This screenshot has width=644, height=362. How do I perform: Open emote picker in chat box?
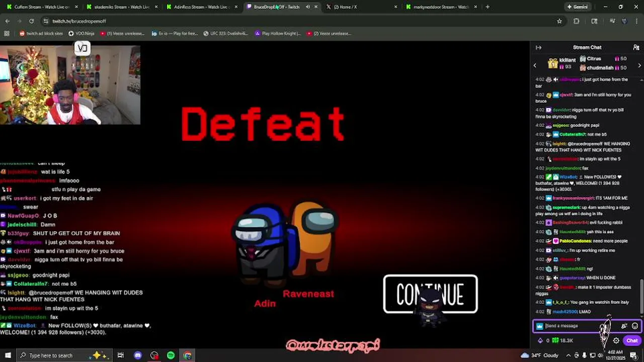(x=635, y=326)
